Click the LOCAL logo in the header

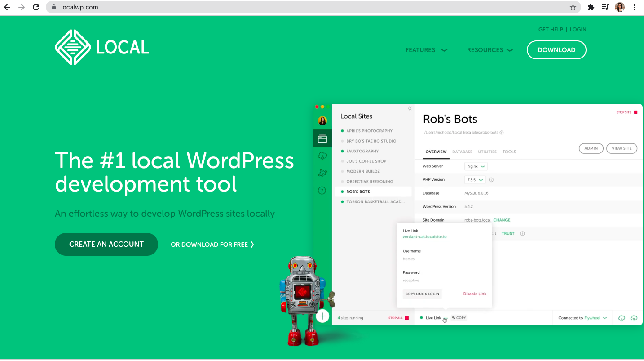(102, 47)
